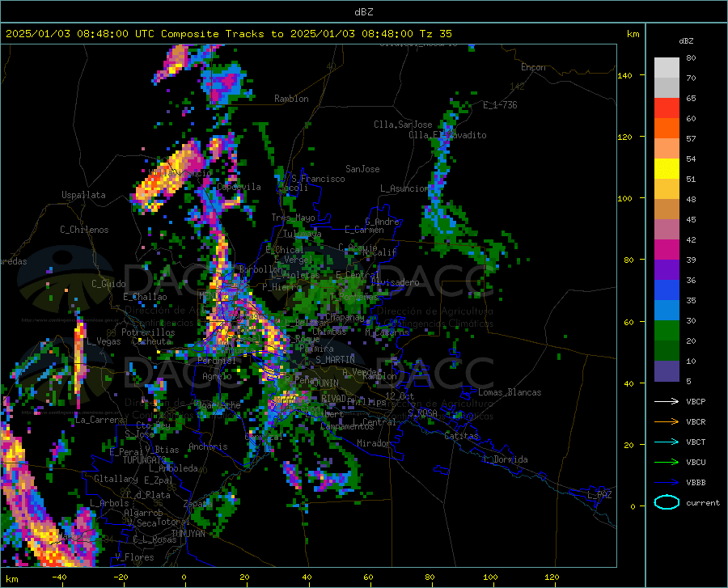Click the Ramblon label near top
The height and width of the screenshot is (588, 728).
(291, 99)
